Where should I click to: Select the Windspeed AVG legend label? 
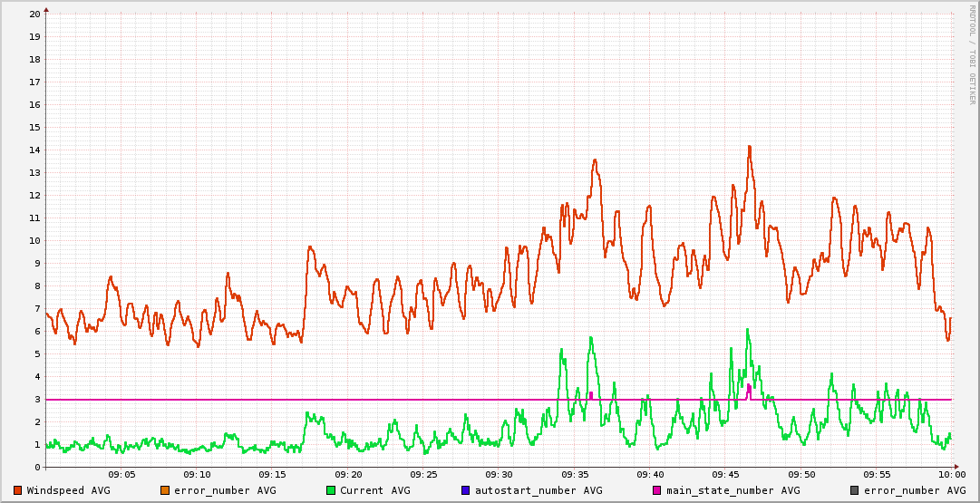pos(68,490)
